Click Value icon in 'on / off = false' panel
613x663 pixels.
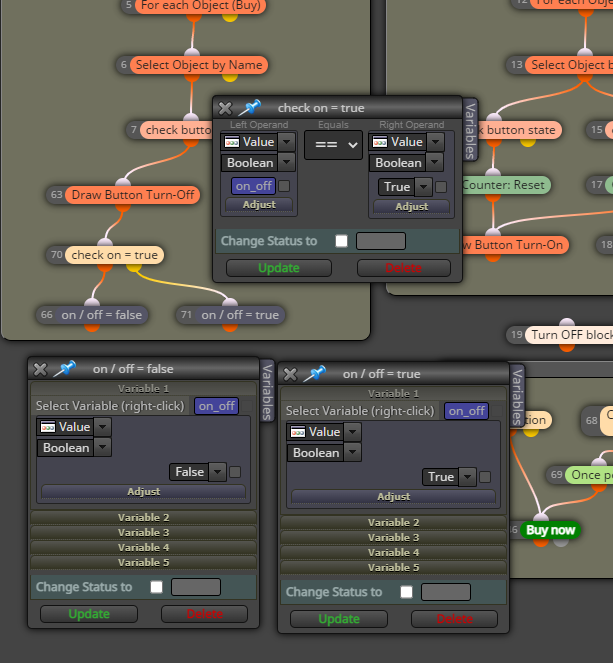click(48, 427)
